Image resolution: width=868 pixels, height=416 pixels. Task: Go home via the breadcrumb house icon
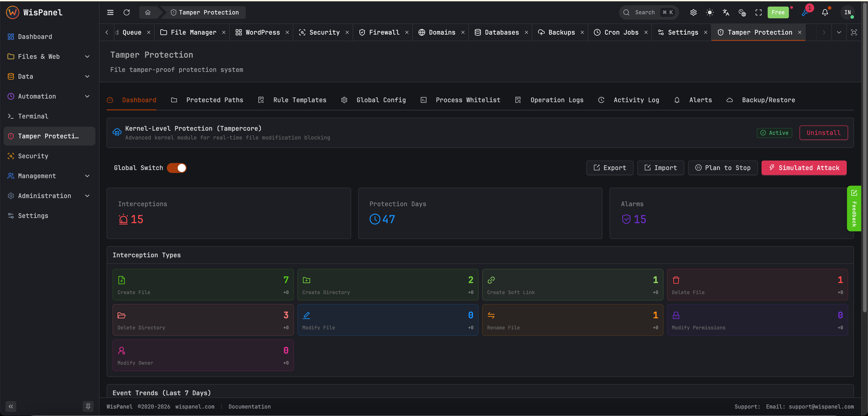(148, 12)
